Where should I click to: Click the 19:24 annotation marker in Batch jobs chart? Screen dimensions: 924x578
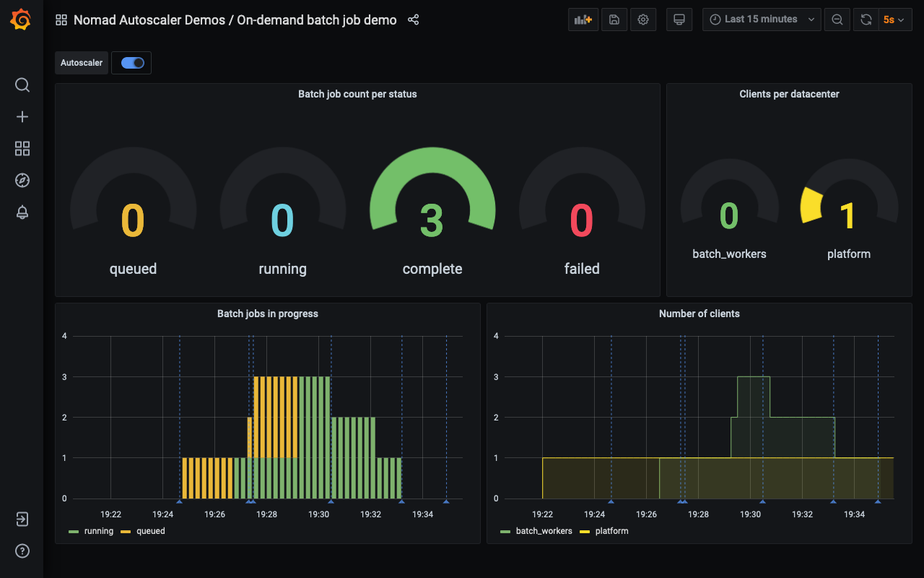[180, 501]
